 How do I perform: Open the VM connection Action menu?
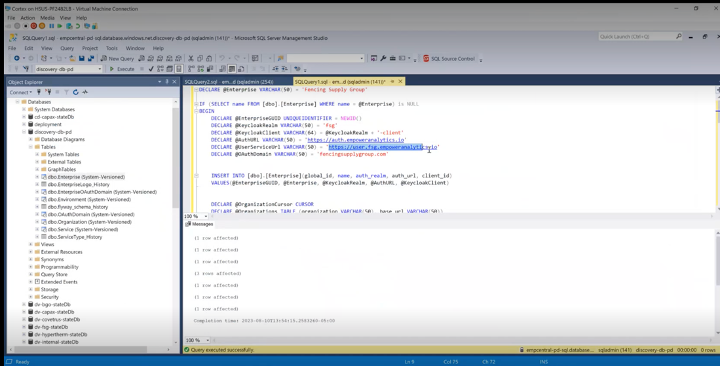[x=28, y=18]
